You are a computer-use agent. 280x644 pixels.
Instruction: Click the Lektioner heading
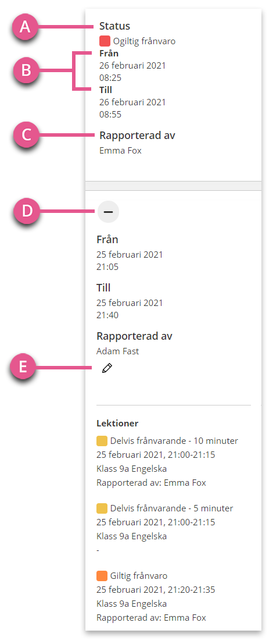(117, 423)
